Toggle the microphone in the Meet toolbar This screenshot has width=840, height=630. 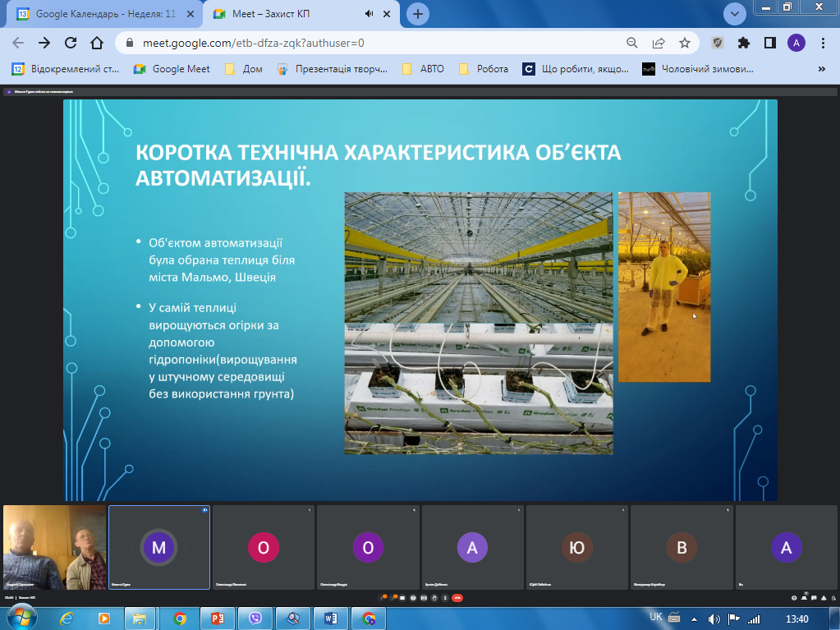pyautogui.click(x=382, y=597)
